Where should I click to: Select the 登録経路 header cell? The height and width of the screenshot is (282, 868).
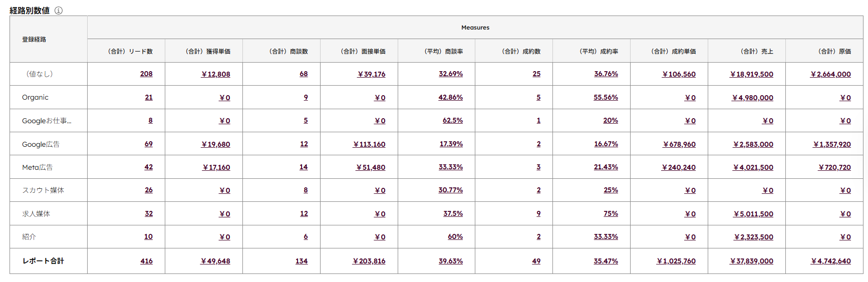click(34, 40)
